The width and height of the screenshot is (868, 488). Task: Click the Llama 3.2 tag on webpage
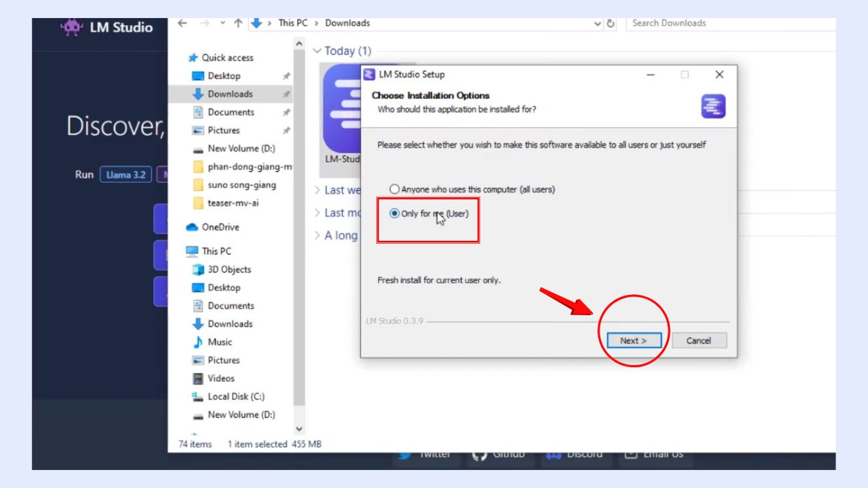[x=126, y=175]
